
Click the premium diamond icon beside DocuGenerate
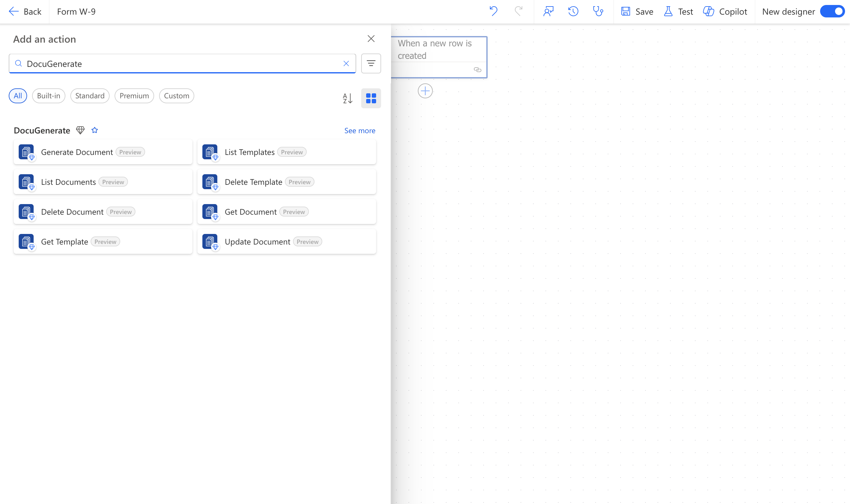[x=80, y=130]
